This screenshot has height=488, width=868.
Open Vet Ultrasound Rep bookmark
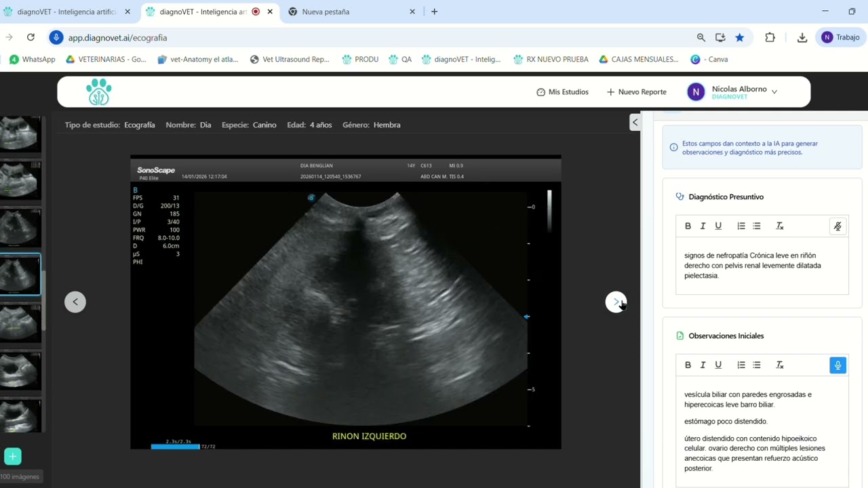tap(290, 59)
